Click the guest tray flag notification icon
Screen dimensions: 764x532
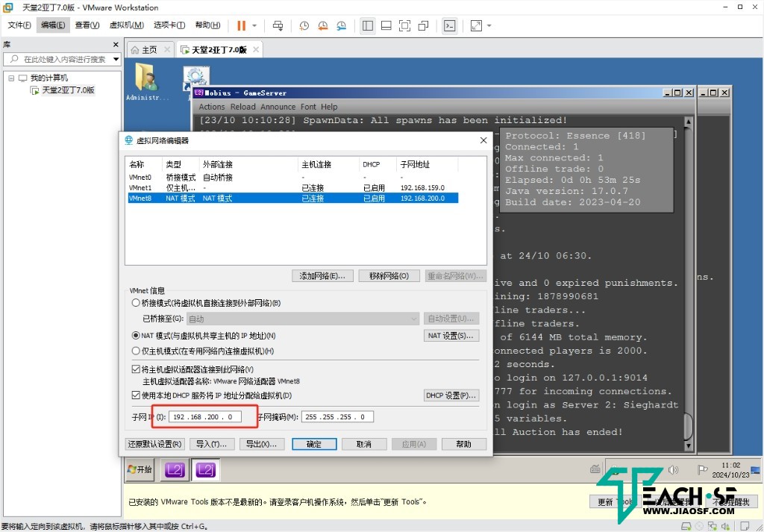pyautogui.click(x=702, y=469)
